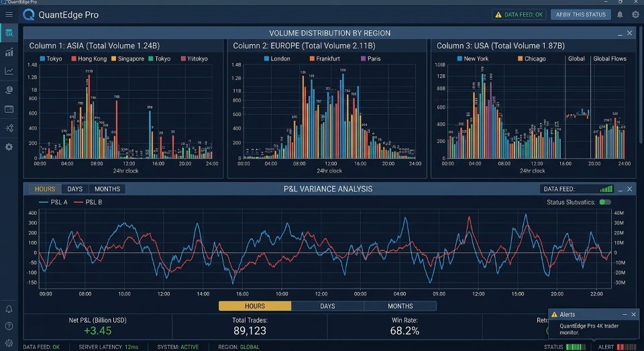Viewport: 644px width, 351px height.
Task: Click the Alerts warning triangle icon
Action: (554, 314)
